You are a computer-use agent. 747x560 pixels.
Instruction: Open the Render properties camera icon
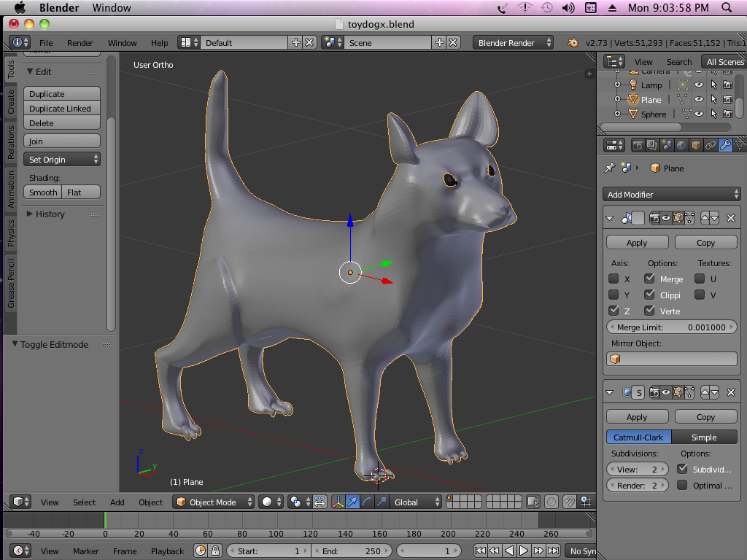click(638, 145)
